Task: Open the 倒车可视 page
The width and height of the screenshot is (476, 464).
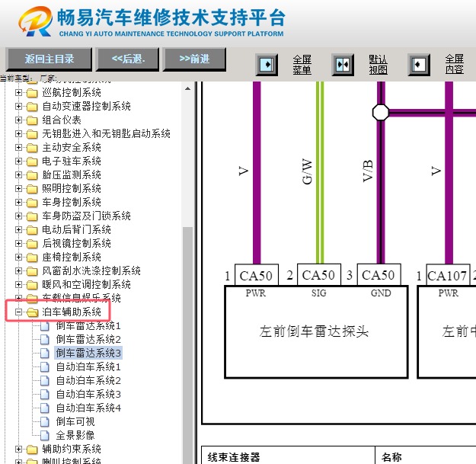Action: [75, 421]
